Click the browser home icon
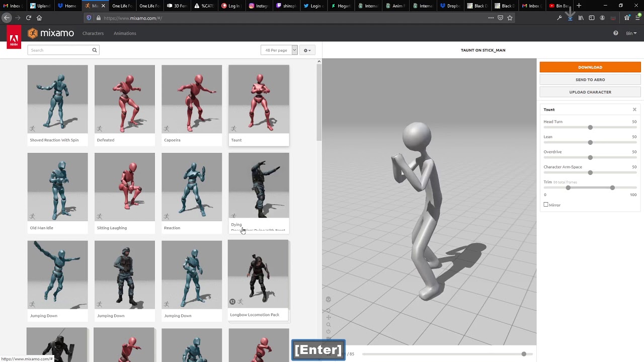 (x=39, y=18)
